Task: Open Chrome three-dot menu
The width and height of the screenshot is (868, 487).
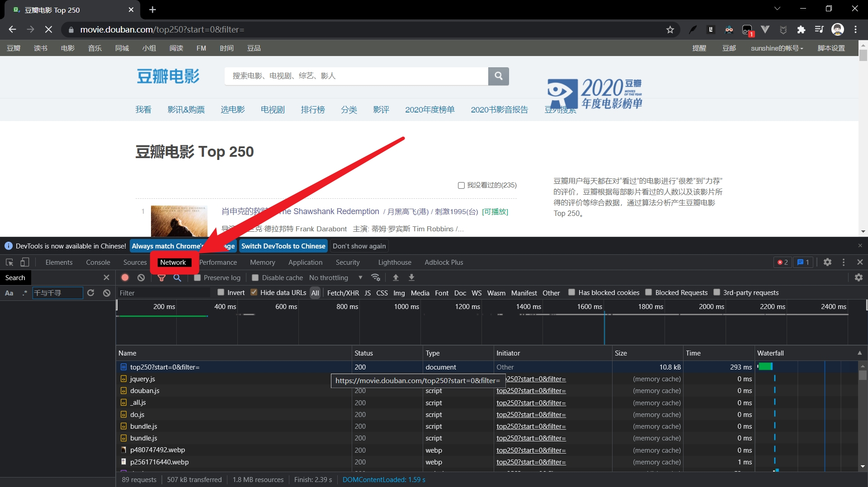Action: (855, 30)
